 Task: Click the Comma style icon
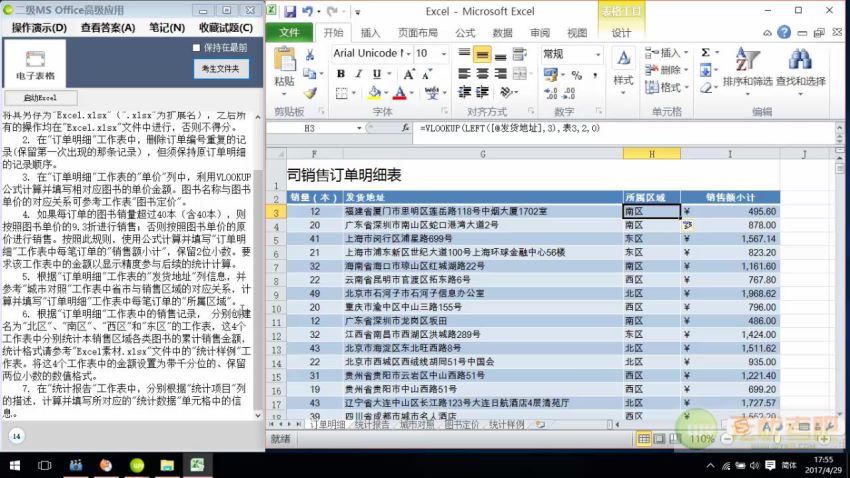point(595,75)
